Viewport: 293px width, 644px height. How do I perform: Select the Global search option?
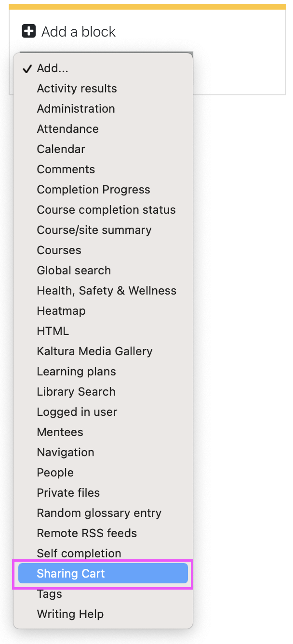[x=103, y=270]
